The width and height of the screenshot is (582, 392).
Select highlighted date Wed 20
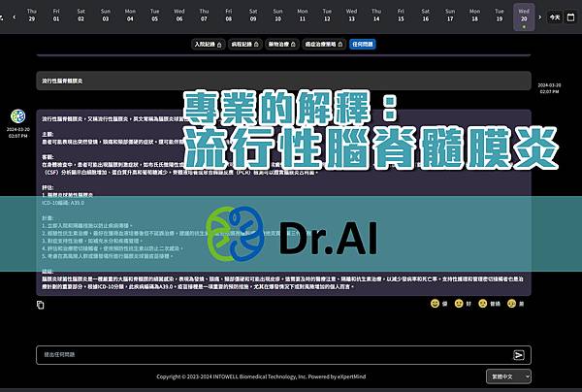(x=524, y=17)
